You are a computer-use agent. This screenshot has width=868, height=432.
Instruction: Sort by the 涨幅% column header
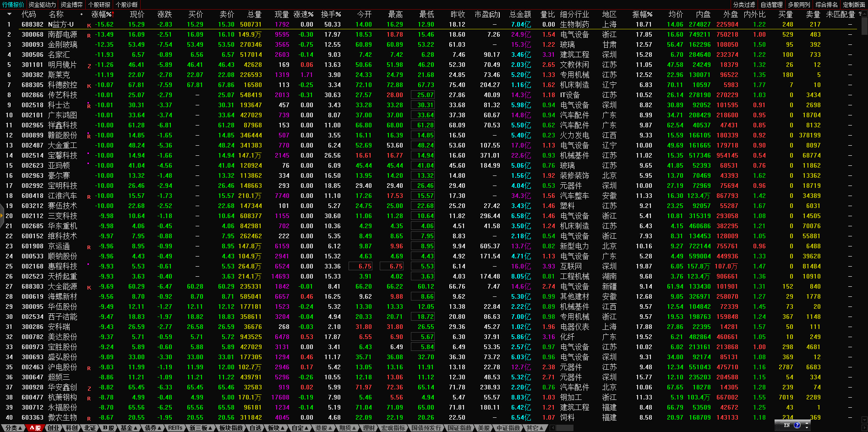tap(102, 15)
